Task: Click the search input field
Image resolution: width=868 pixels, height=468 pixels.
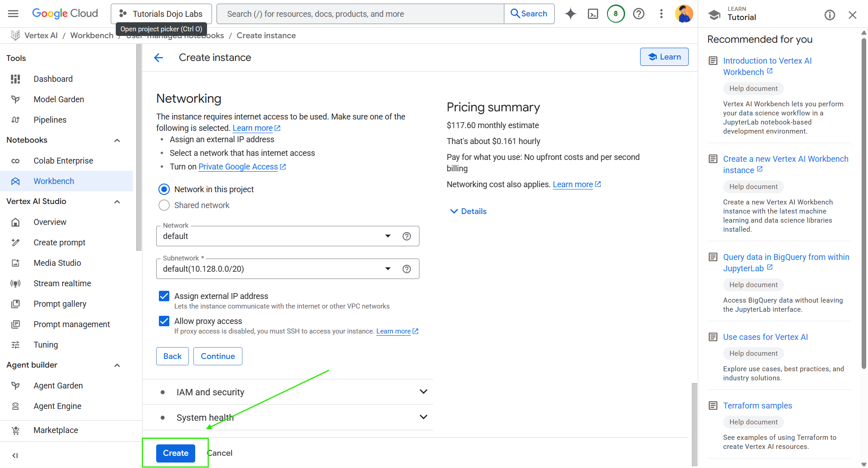Action: pyautogui.click(x=360, y=14)
